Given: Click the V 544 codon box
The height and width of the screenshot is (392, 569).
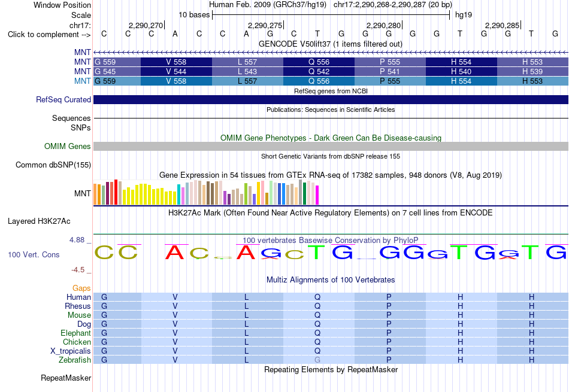Looking at the screenshot, I should pos(176,71).
